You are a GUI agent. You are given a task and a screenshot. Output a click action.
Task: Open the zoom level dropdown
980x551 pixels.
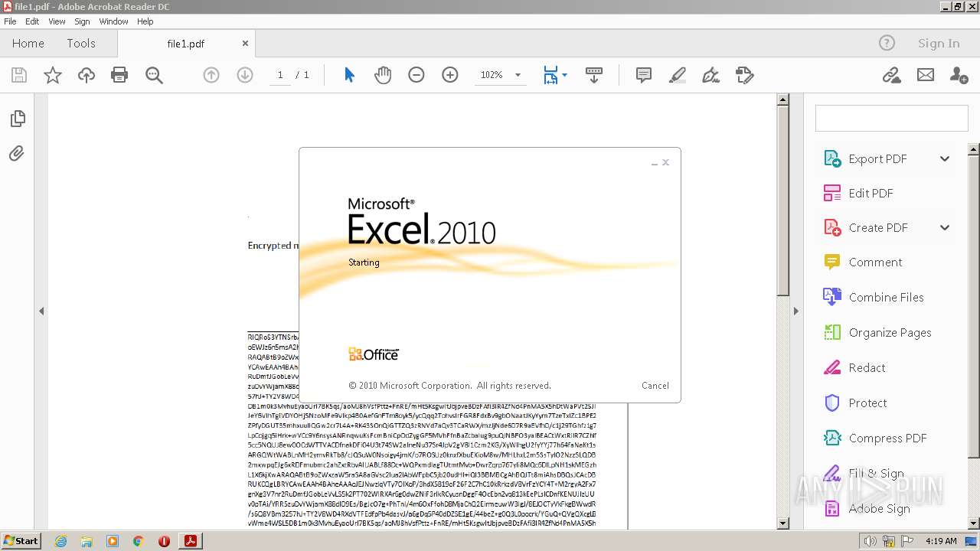pyautogui.click(x=518, y=75)
